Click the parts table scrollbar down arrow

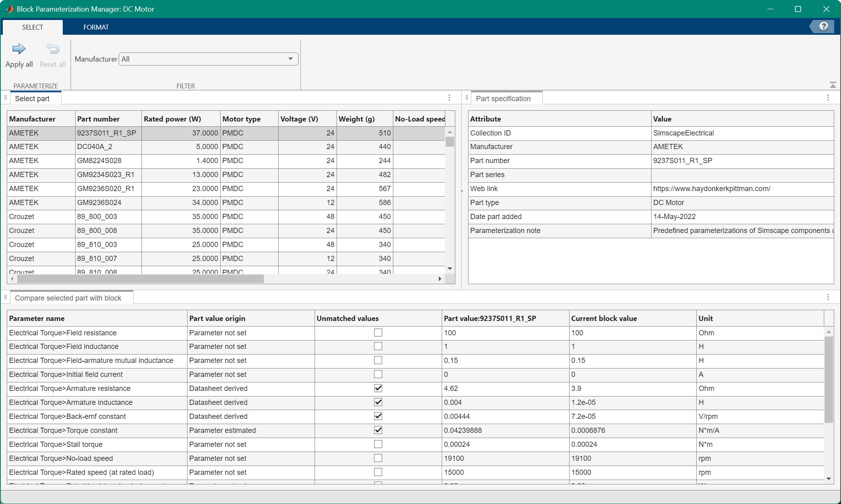coord(450,268)
